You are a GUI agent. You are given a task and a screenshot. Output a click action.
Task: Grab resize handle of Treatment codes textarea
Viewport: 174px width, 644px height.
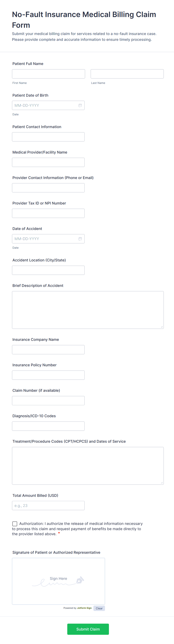click(162, 483)
